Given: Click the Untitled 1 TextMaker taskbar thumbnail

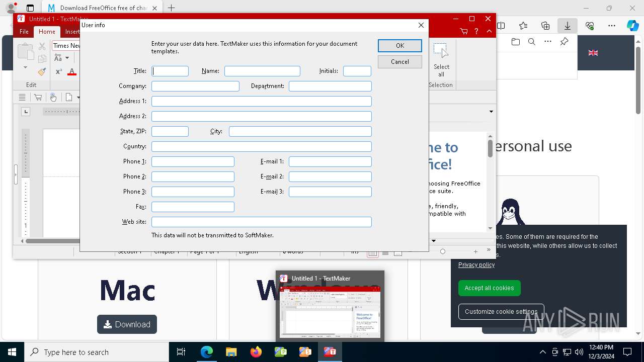Looking at the screenshot, I should [330, 306].
